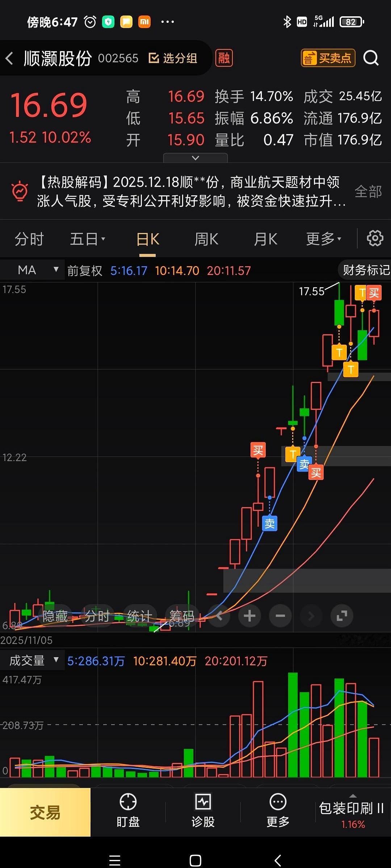Open the stock search magnifier
The image size is (391, 868).
click(371, 58)
